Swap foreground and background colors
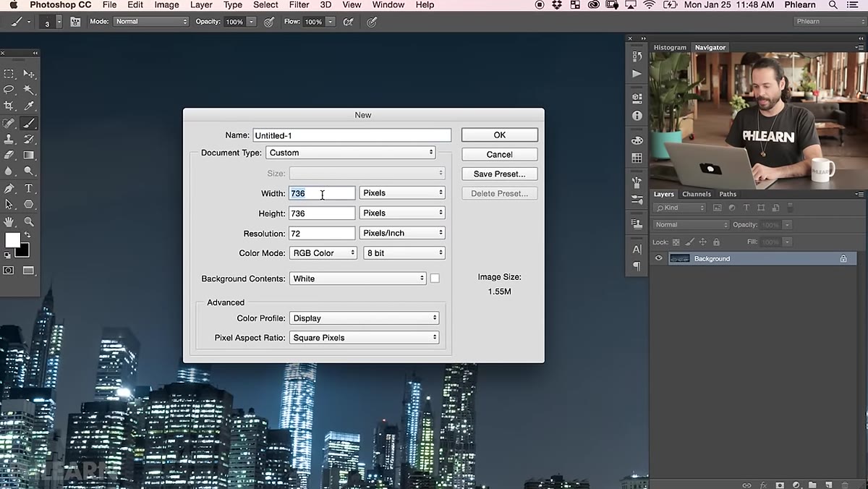Viewport: 868px width, 489px height. 27,235
